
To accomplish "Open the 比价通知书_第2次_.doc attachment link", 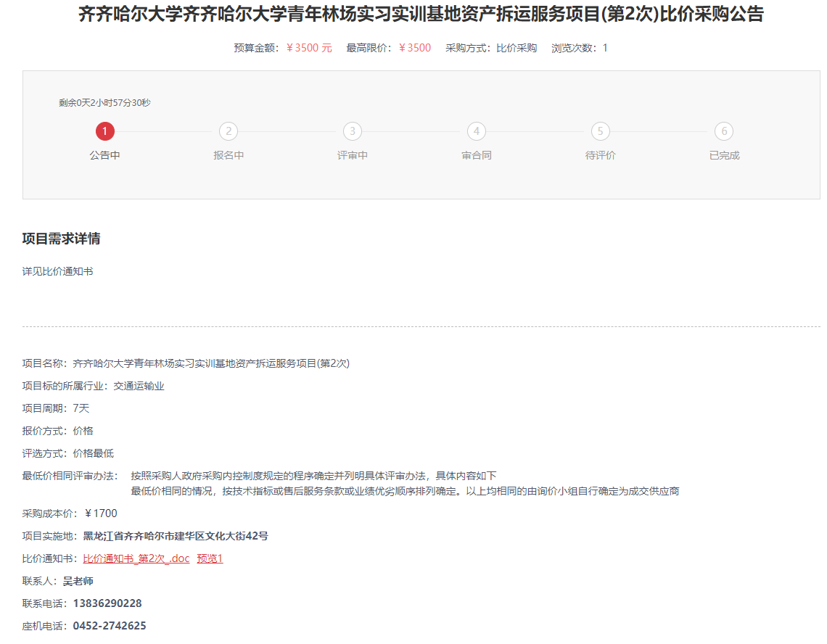I will pos(136,558).
